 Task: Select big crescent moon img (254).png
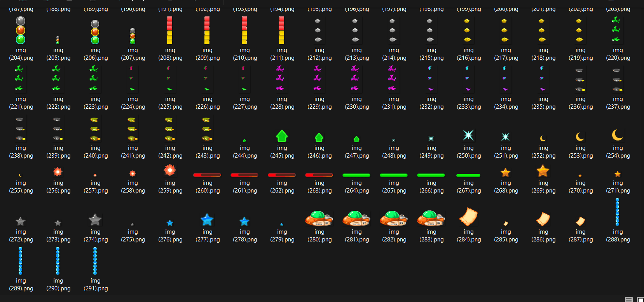point(618,135)
